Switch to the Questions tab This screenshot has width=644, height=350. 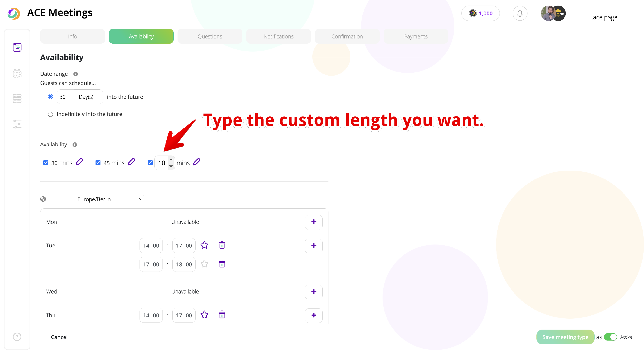210,37
